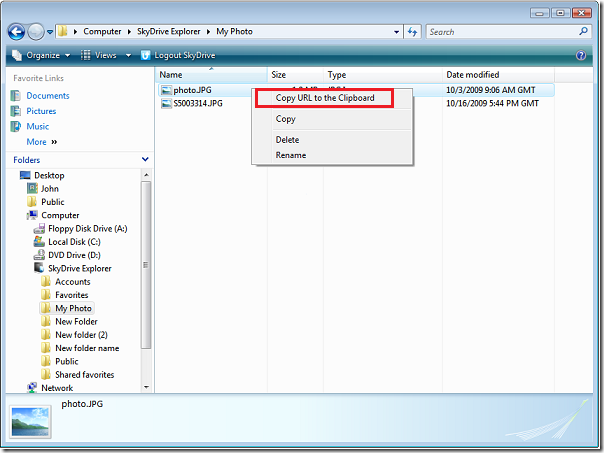Show More favorite links
Viewport: 604px width, 453px height.
[42, 142]
